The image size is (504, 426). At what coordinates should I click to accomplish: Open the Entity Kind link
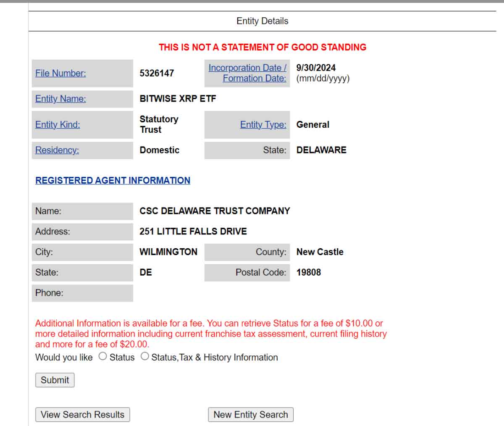click(x=58, y=124)
